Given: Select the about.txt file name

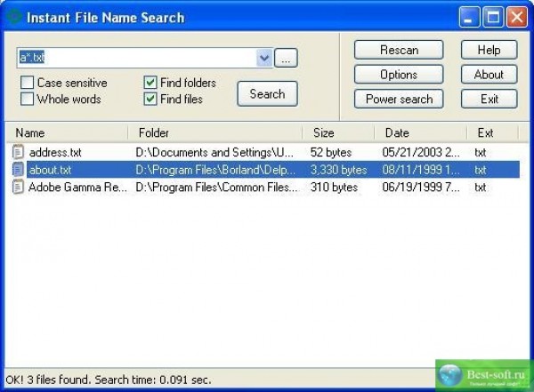Looking at the screenshot, I should [51, 170].
